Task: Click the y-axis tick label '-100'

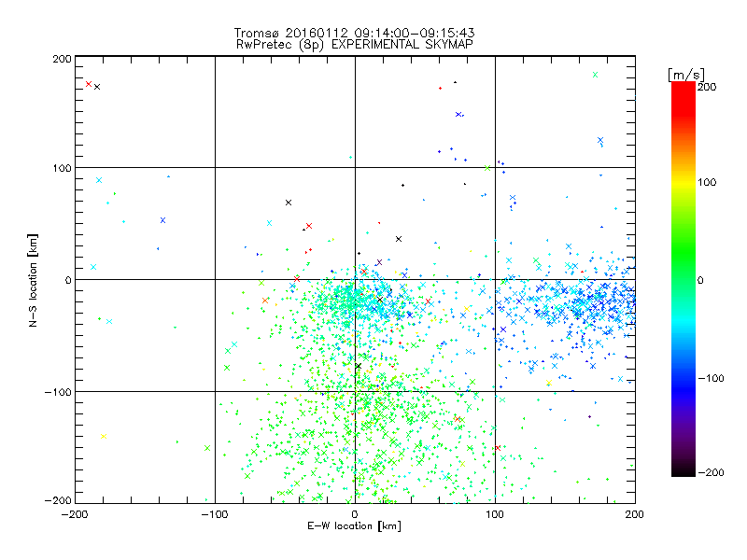Action: pos(58,392)
